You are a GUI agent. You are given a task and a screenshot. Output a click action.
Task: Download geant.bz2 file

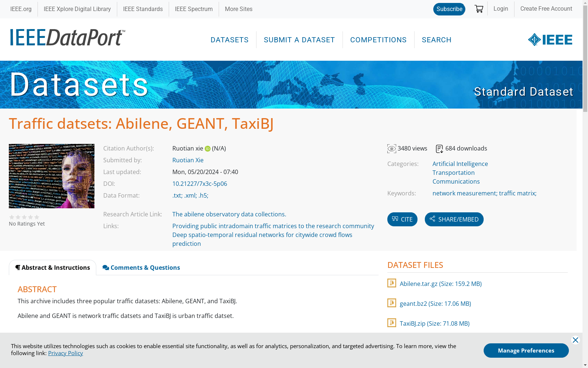(435, 304)
